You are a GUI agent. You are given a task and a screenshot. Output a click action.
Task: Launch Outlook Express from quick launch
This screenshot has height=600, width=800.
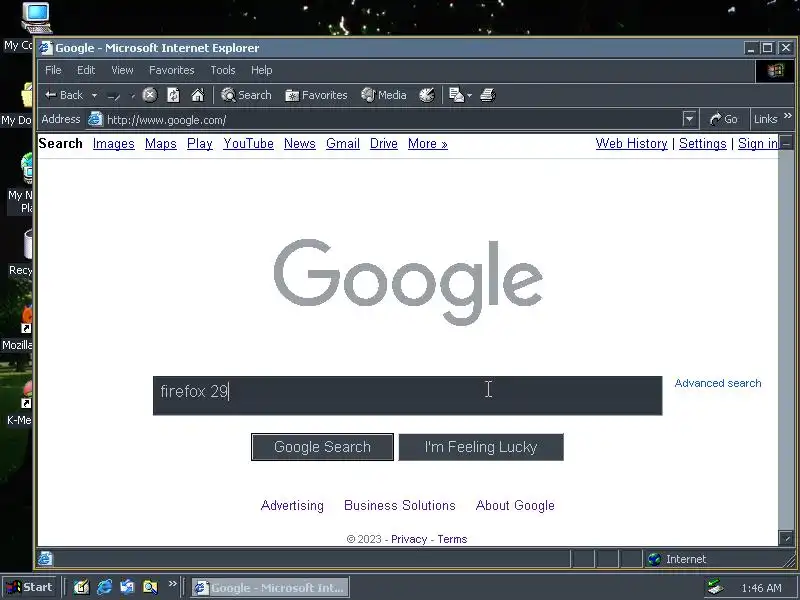[x=127, y=587]
